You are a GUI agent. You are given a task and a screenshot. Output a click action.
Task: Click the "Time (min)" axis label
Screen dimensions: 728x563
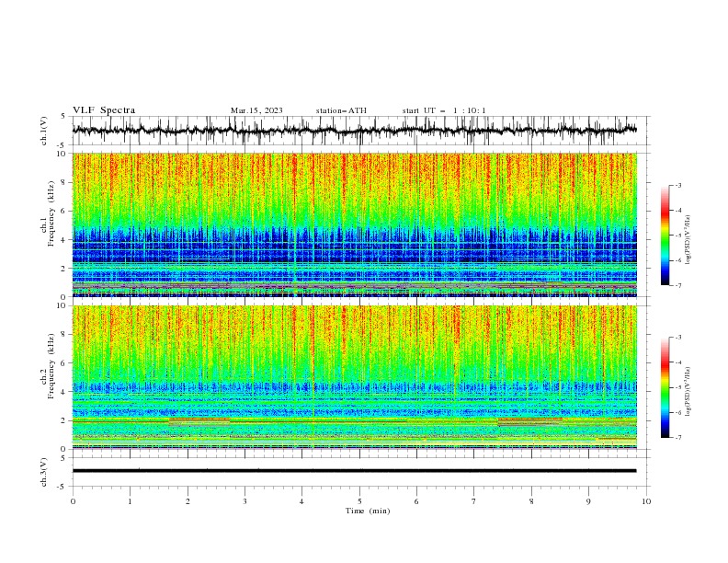click(x=368, y=511)
